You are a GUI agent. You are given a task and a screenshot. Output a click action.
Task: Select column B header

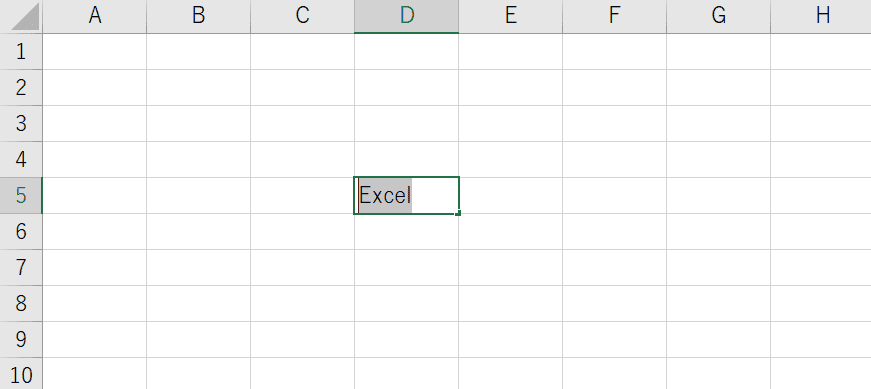point(198,16)
